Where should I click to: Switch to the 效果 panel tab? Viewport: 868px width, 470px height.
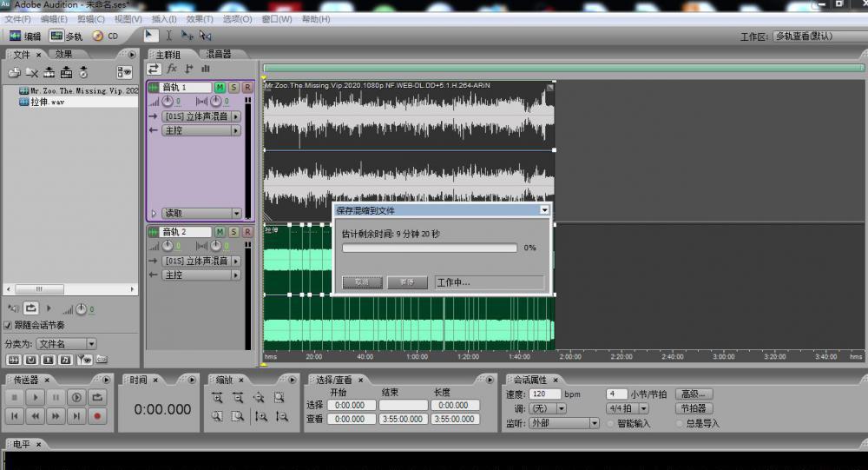63,55
